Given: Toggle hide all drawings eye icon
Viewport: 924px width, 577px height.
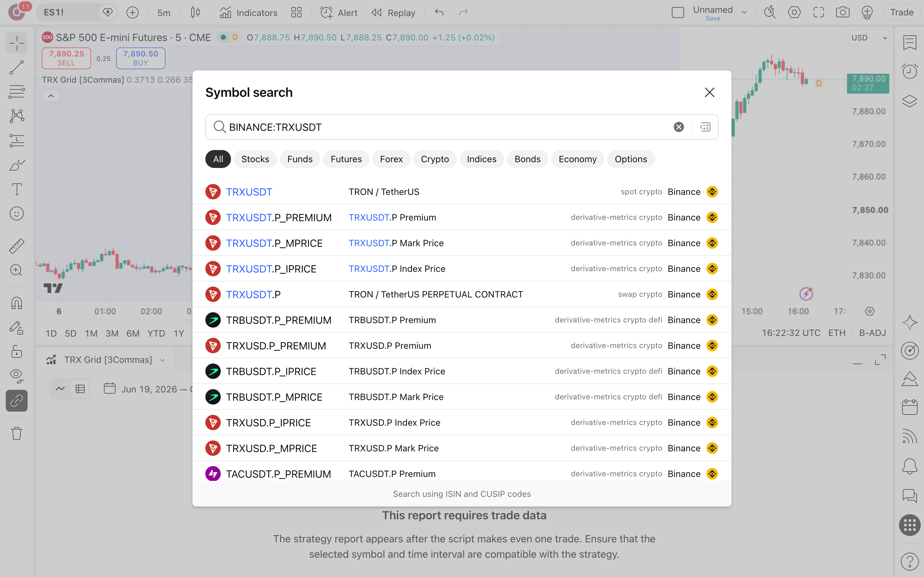Looking at the screenshot, I should [x=16, y=376].
